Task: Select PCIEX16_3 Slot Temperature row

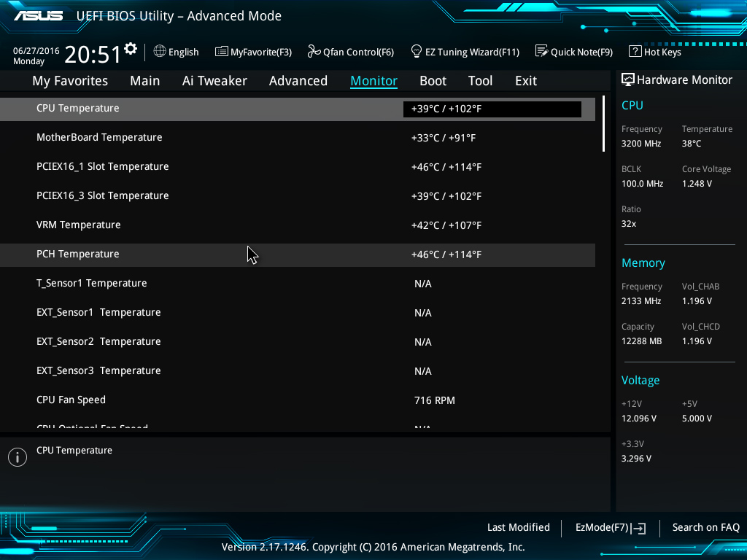Action: [x=298, y=195]
